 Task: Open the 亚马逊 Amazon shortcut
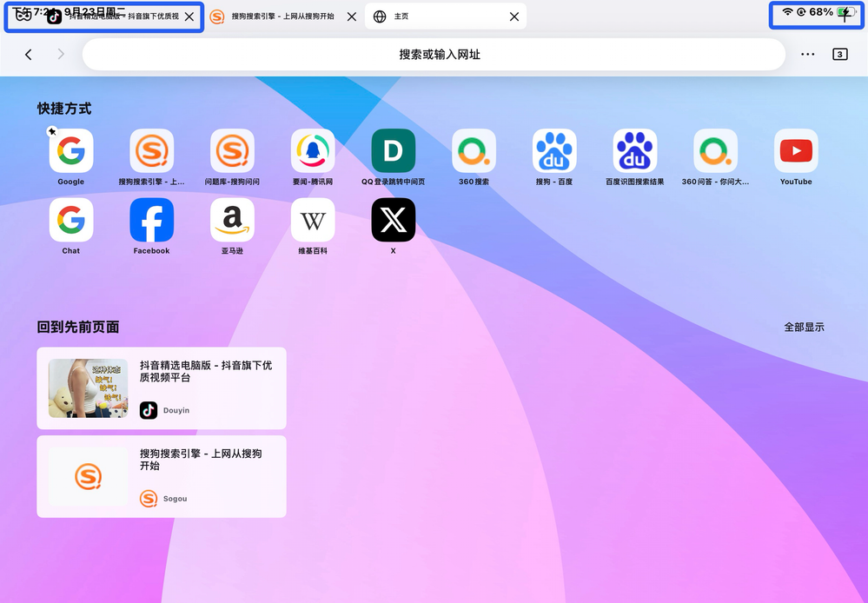(x=232, y=221)
